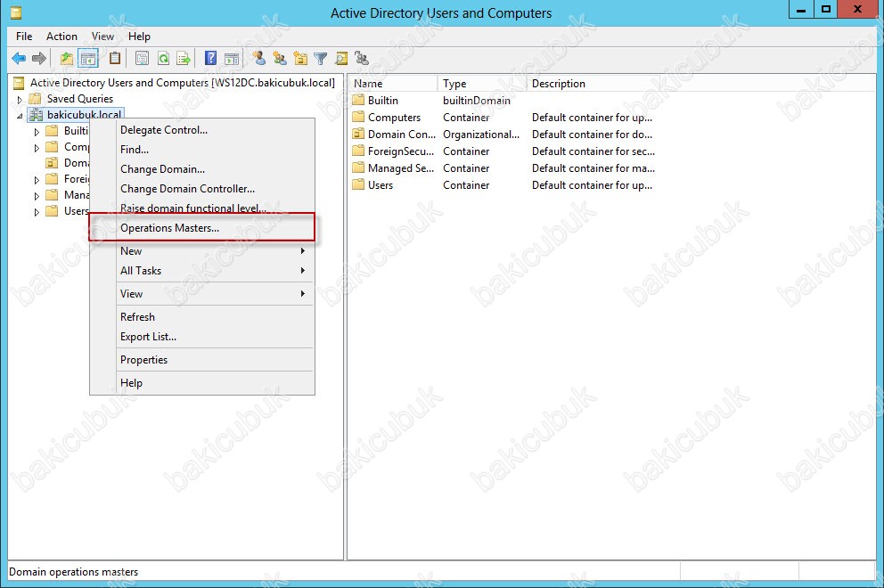Click the ForeignSecu... folder icon in list
The width and height of the screenshot is (884, 588).
pos(358,151)
